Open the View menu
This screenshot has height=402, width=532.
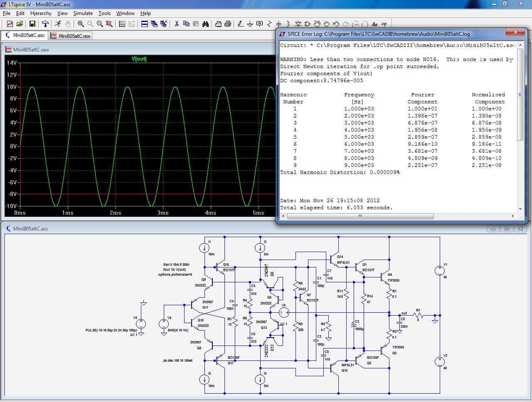[x=62, y=13]
